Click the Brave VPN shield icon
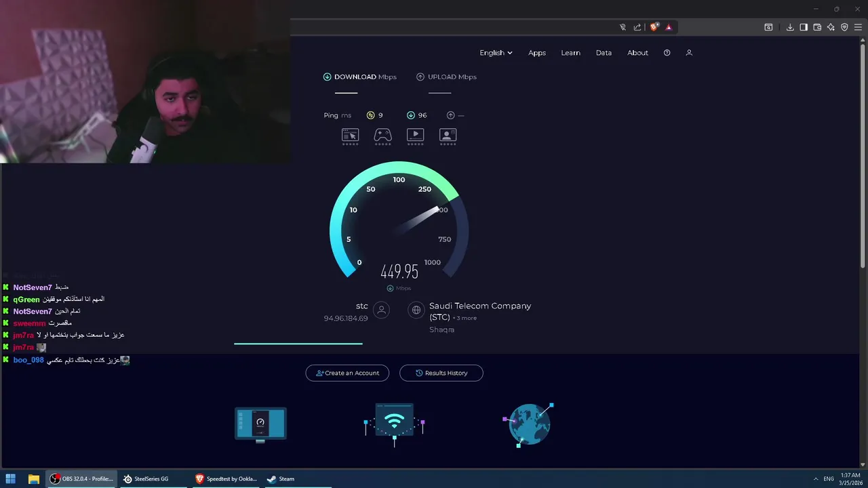The height and width of the screenshot is (488, 868). (x=844, y=27)
